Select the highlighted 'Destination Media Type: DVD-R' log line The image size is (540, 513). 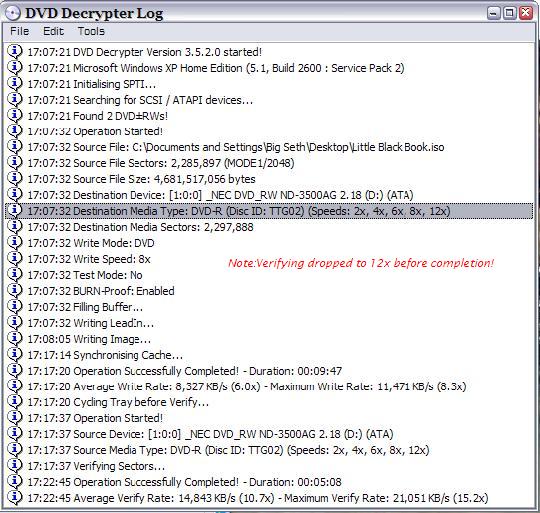pyautogui.click(x=269, y=211)
